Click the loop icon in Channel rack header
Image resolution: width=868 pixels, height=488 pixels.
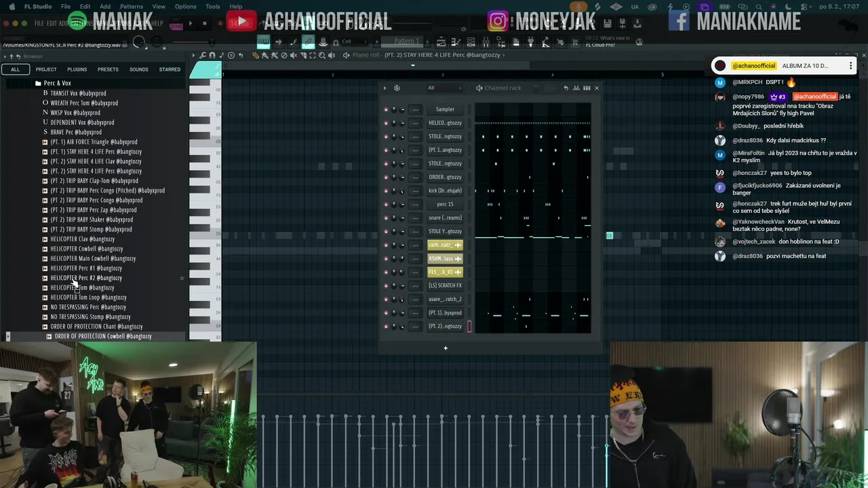(x=397, y=88)
